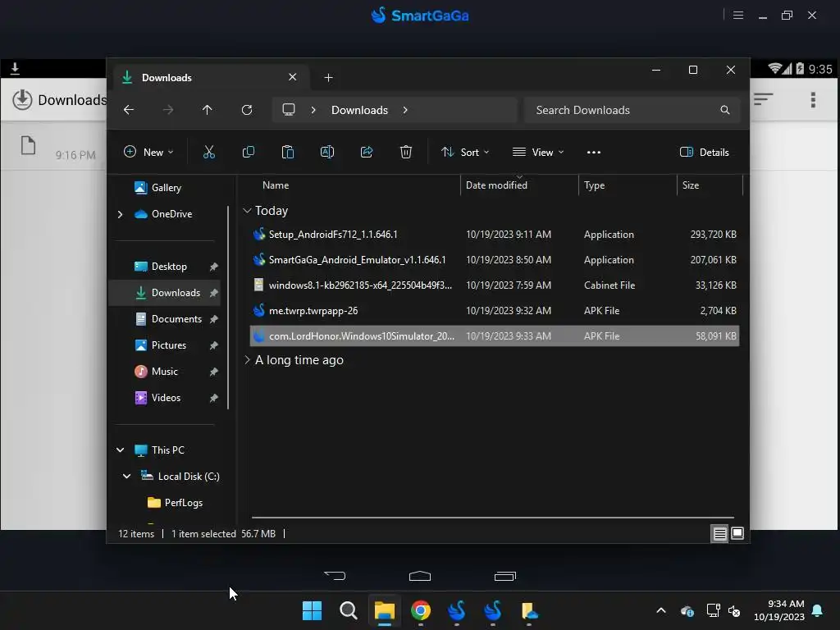
Task: Open the New dropdown
Action: click(149, 152)
